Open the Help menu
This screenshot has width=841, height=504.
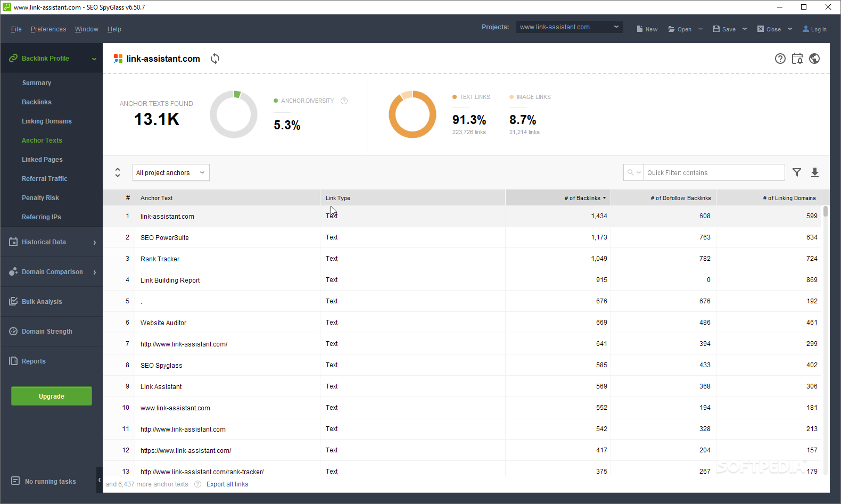(114, 29)
